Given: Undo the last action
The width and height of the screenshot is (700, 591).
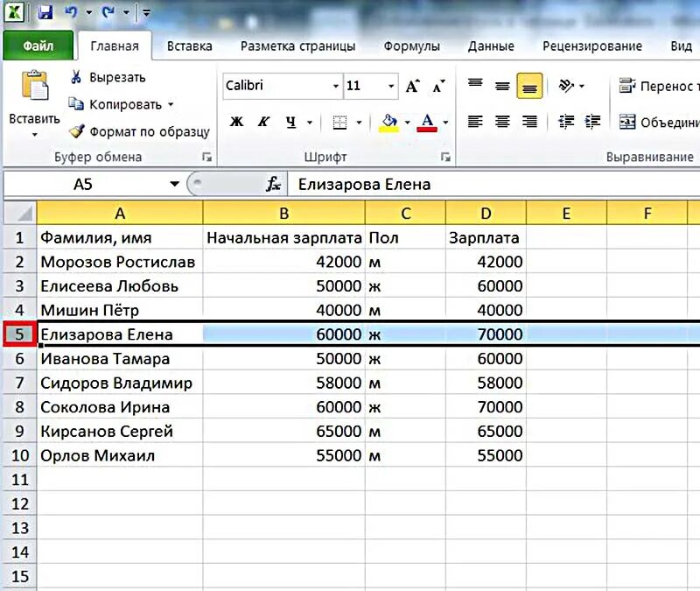Looking at the screenshot, I should (71, 11).
